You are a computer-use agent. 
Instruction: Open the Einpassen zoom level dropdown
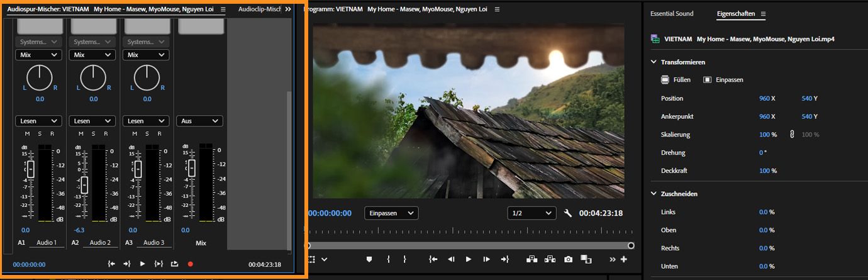click(x=391, y=213)
